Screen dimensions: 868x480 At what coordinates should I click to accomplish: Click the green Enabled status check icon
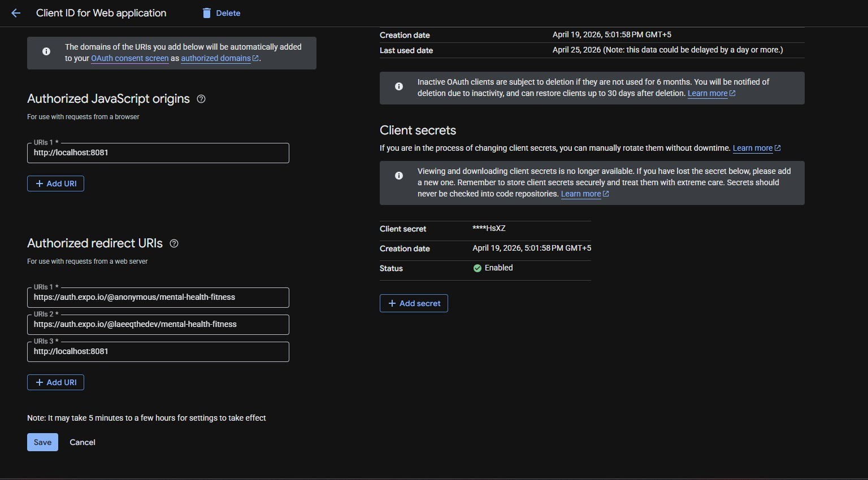click(x=478, y=268)
